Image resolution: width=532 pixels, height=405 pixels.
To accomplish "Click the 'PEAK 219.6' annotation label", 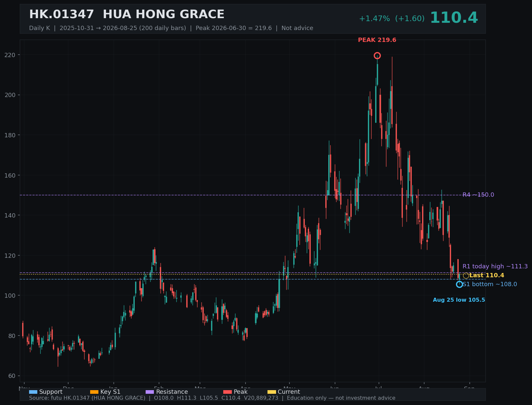I will (377, 40).
